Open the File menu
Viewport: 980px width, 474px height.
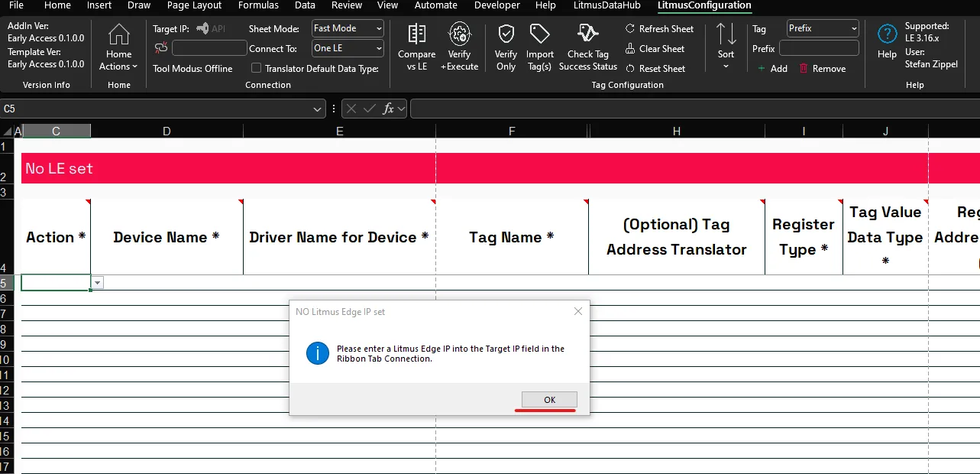point(16,5)
